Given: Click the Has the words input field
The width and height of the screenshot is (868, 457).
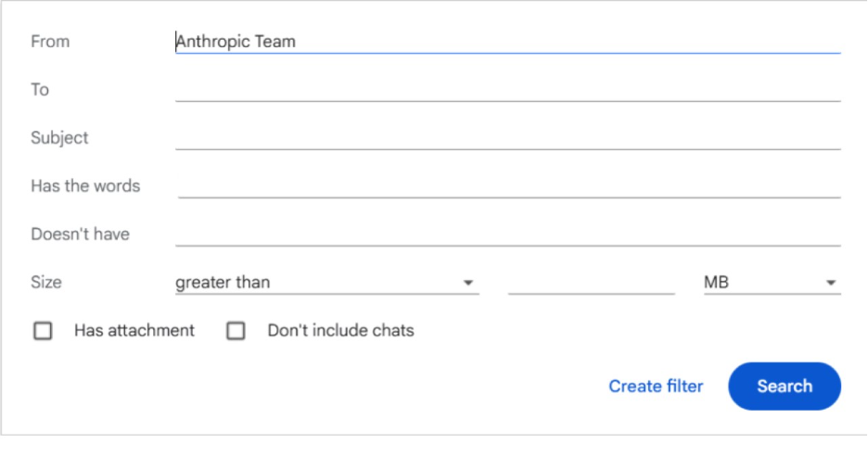Looking at the screenshot, I should (508, 186).
